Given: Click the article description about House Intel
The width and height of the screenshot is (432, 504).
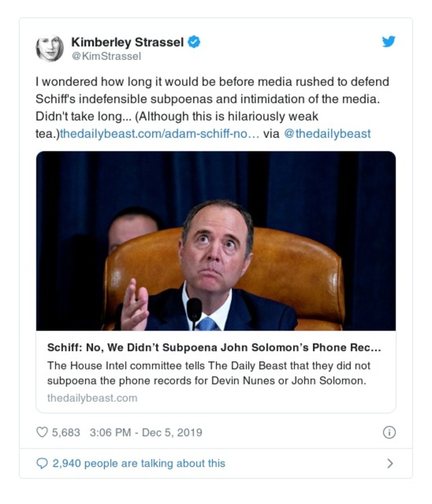Looking at the screenshot, I should click(208, 373).
